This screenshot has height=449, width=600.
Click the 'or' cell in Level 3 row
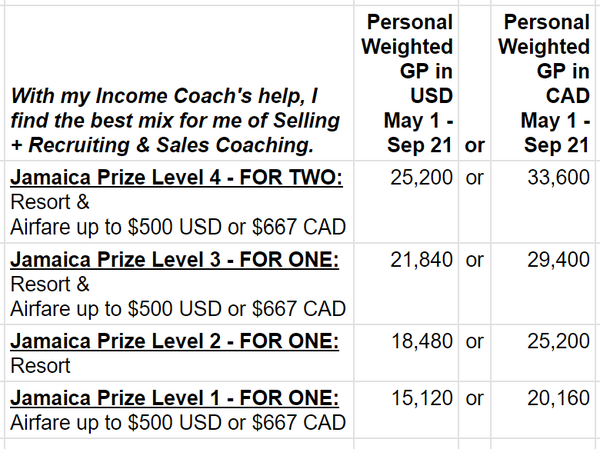474,284
